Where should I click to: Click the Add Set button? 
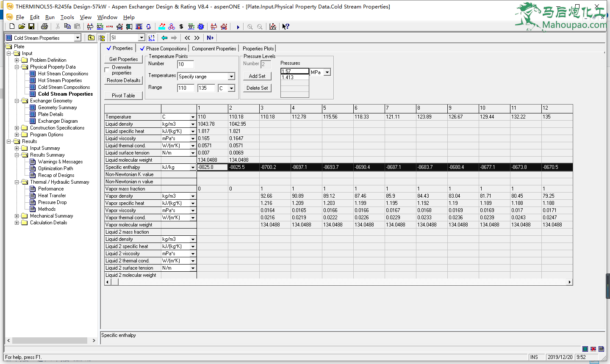(x=257, y=76)
